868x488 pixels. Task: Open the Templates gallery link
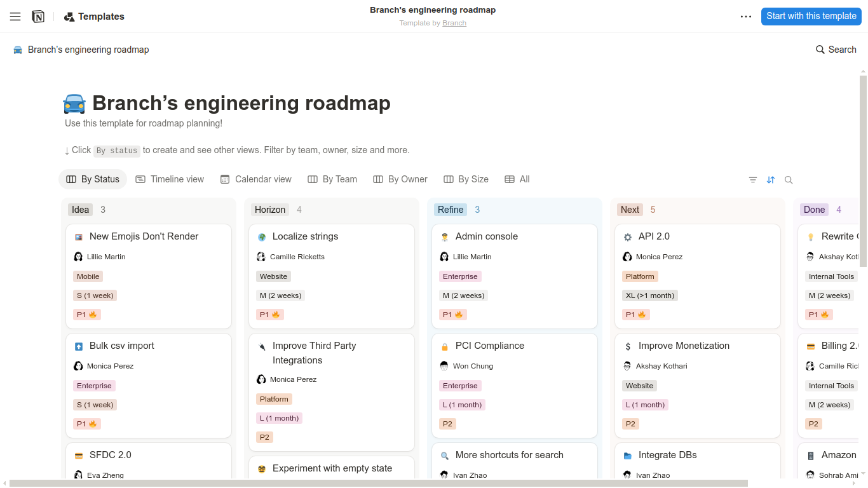click(94, 17)
